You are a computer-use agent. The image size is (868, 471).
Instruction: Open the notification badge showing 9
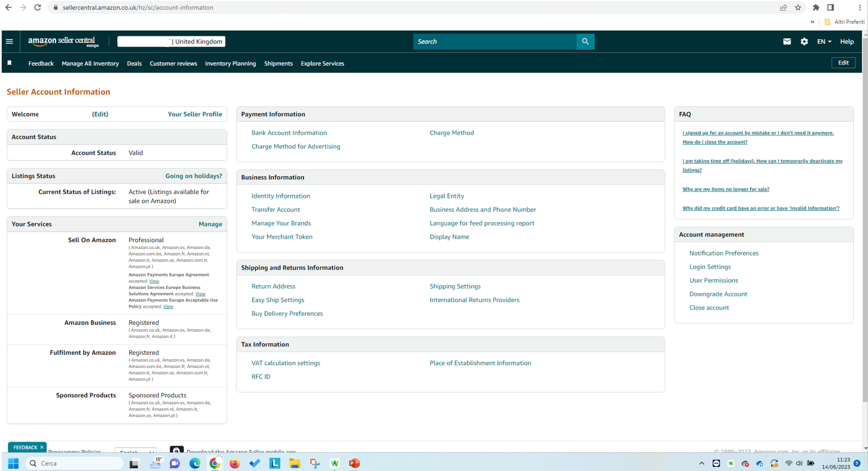pos(857,463)
